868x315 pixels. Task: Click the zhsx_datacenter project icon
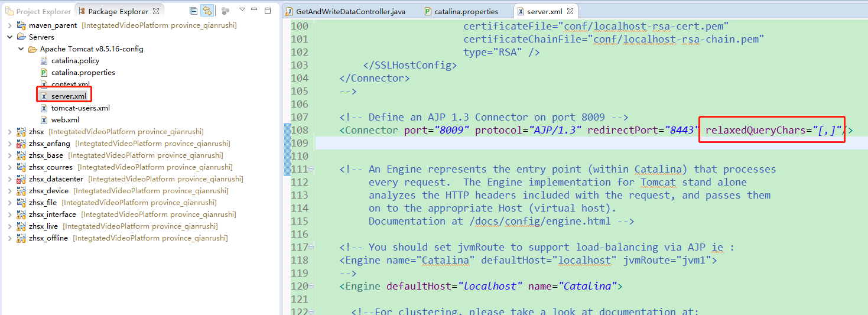22,178
